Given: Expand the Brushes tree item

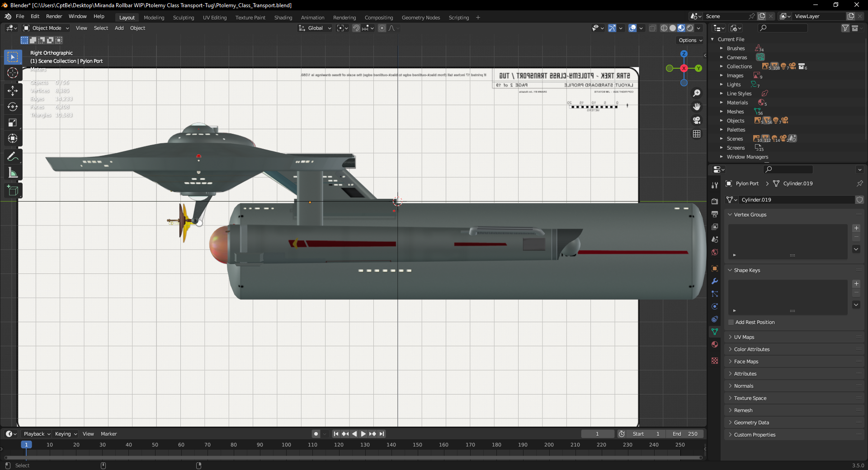Looking at the screenshot, I should coord(722,48).
